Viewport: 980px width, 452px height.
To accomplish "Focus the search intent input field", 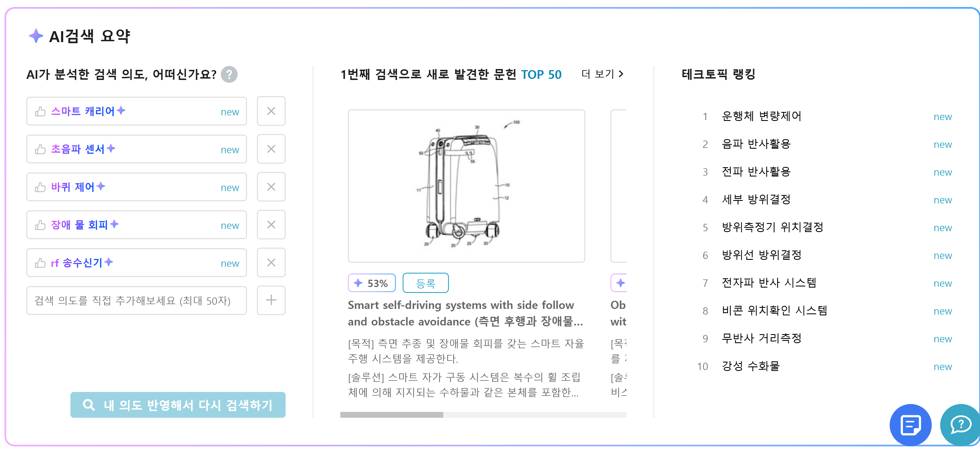I will (x=137, y=300).
